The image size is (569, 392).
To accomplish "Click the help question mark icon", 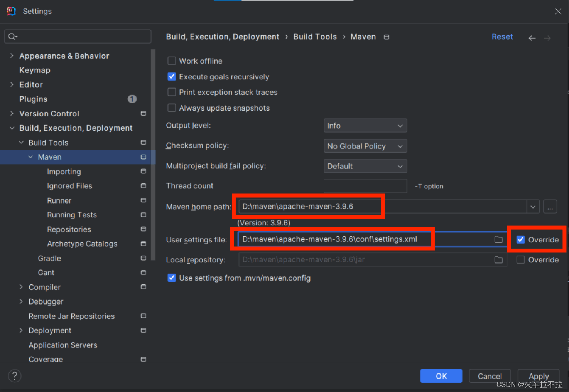I will 15,376.
